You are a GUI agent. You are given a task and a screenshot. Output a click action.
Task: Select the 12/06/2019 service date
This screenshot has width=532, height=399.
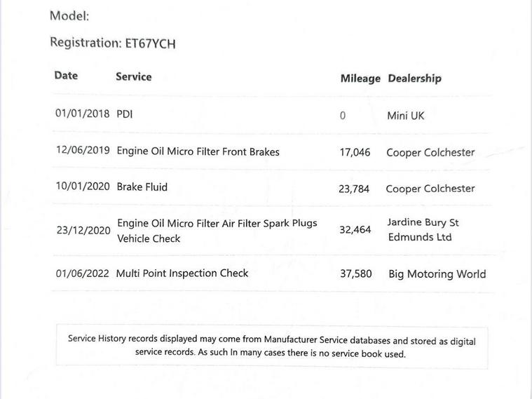83,151
